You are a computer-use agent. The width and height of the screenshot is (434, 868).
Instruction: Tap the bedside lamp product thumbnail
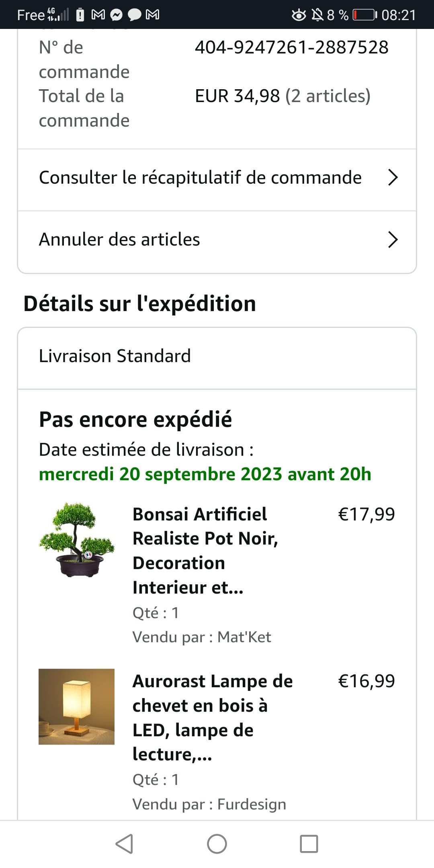[76, 706]
